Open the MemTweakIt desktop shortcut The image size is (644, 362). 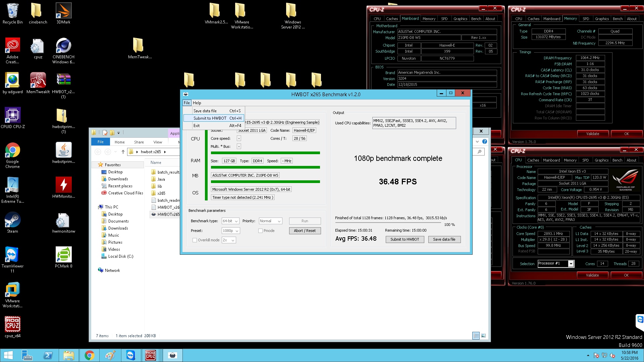[38, 83]
